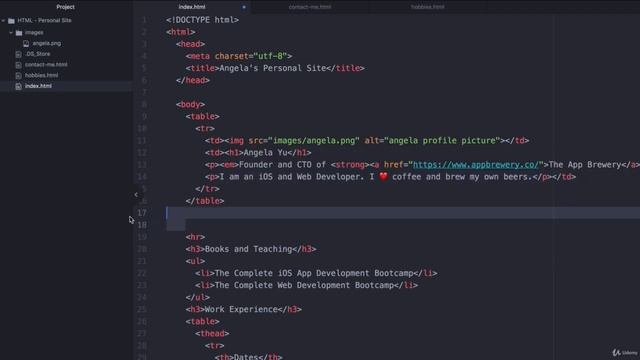This screenshot has width=640, height=360.
Task: Click the closing </table> tag on line 16
Action: tap(204, 201)
